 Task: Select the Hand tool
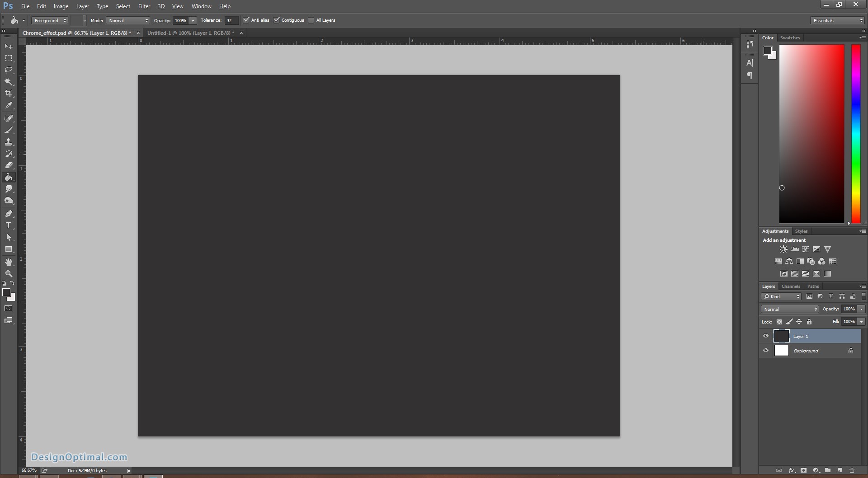[x=9, y=262]
